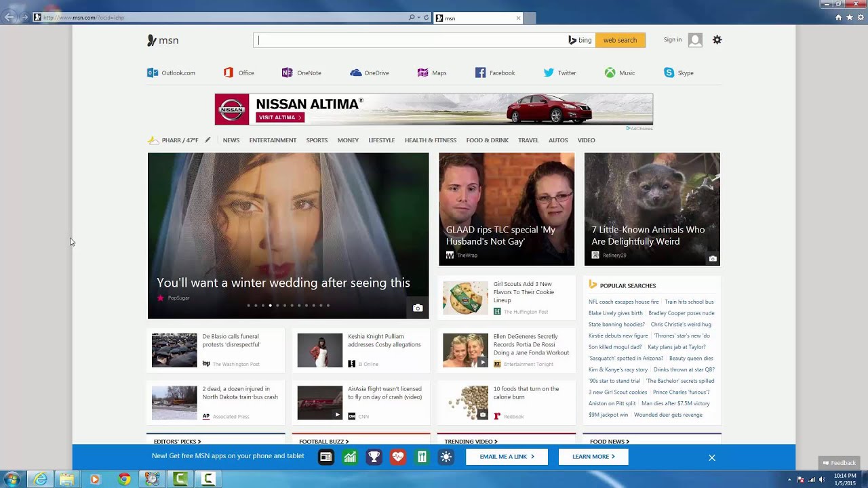The height and width of the screenshot is (488, 868).
Task: Open the Entertainment menu tab
Action: (x=273, y=140)
